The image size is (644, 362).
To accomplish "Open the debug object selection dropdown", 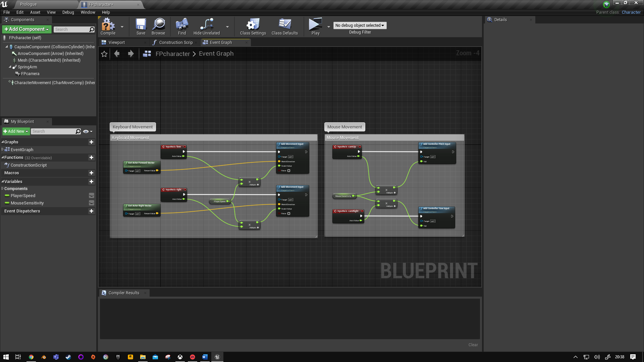I will pos(360,25).
